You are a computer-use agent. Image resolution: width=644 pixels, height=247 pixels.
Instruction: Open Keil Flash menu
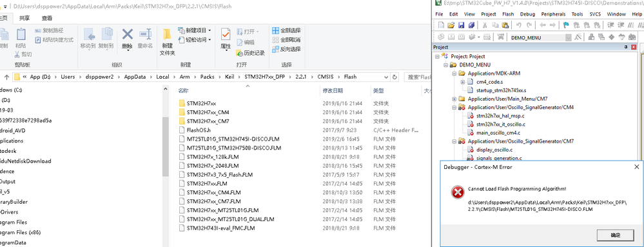[507, 14]
